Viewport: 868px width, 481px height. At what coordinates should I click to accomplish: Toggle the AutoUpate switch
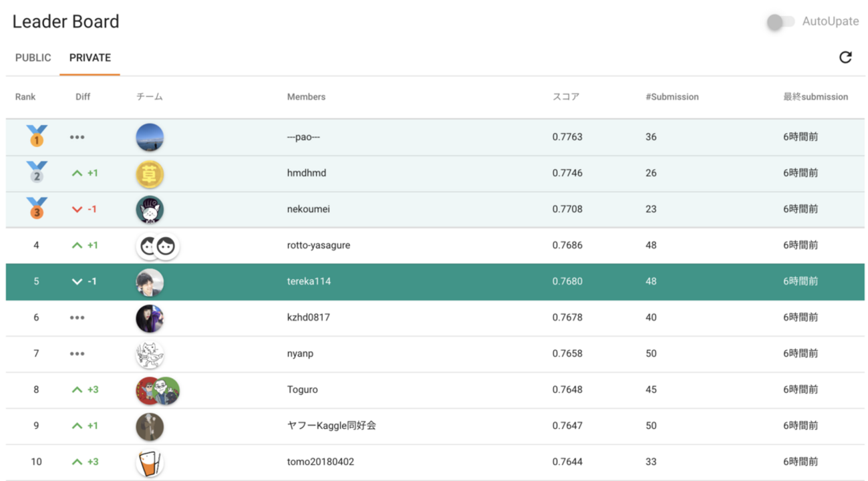click(780, 22)
